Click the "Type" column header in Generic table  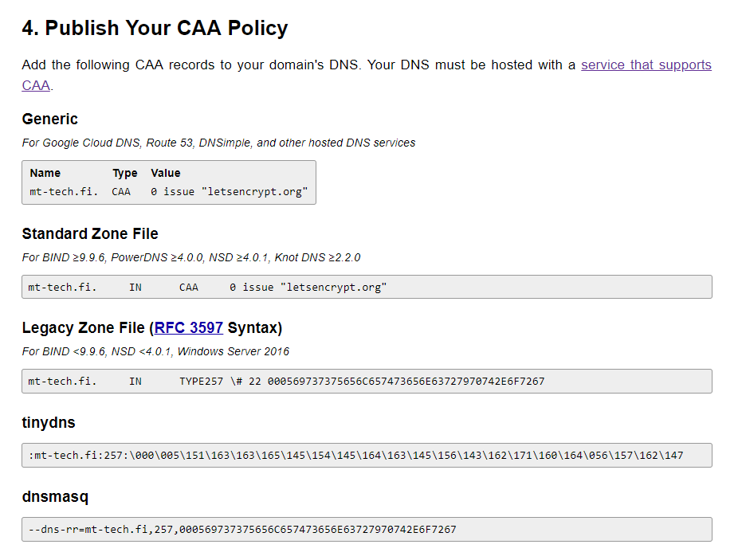[x=125, y=173]
